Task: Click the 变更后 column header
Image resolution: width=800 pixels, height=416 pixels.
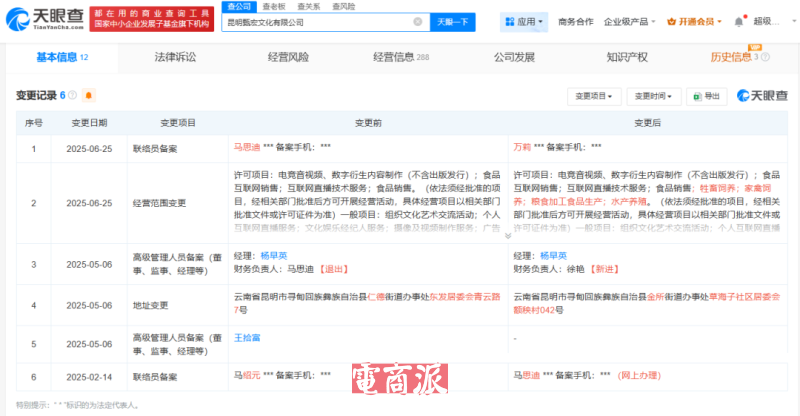Action: pyautogui.click(x=647, y=123)
